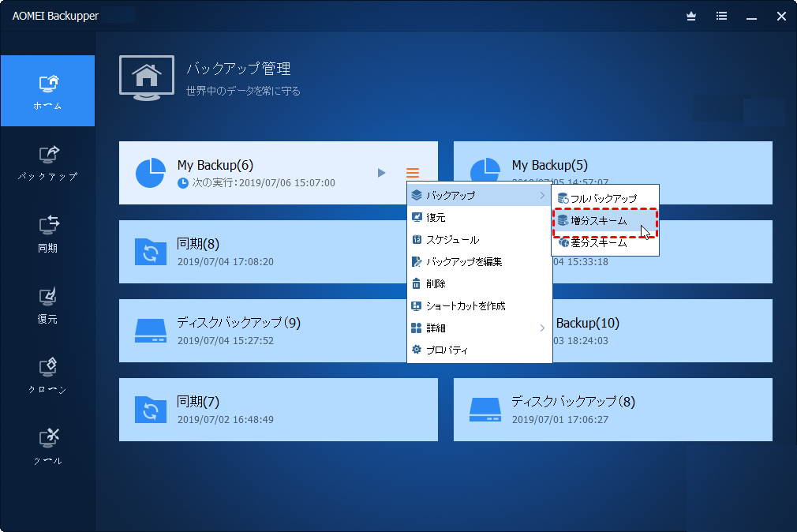The image size is (797, 532).
Task: Open the クローン (Clone) sidebar section
Action: (48, 376)
